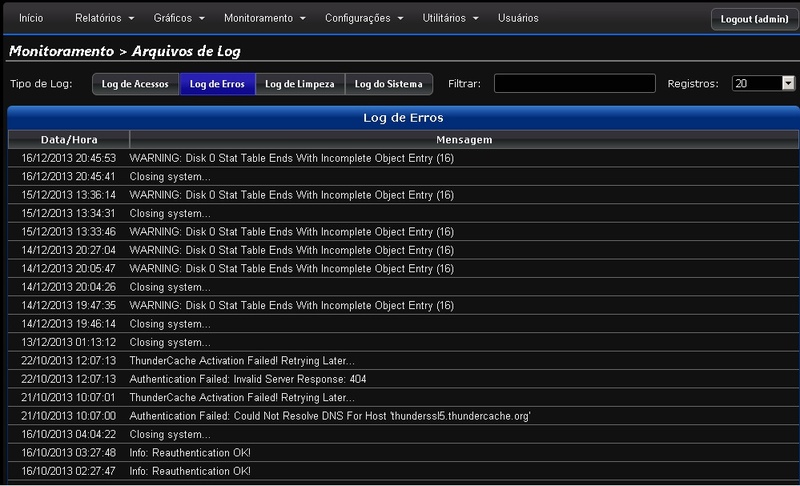Sort by the Data/Hora column header
800x486 pixels.
pos(68,140)
